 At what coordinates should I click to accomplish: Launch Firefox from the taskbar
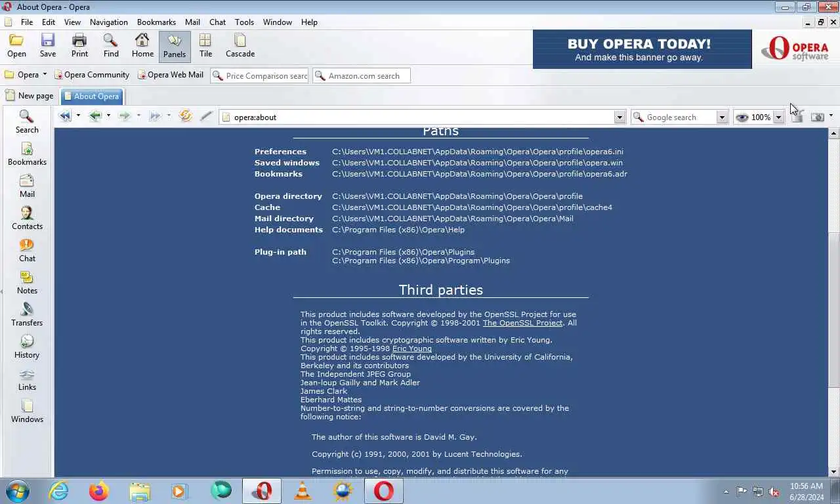point(99,490)
